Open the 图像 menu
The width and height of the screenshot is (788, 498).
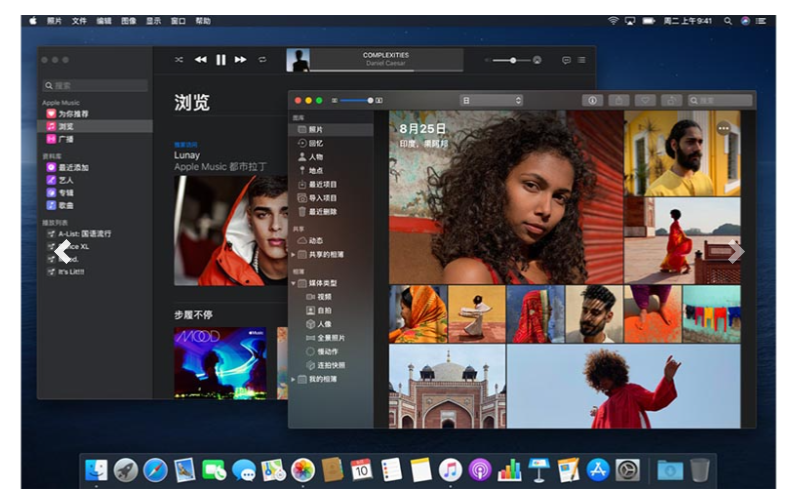(x=129, y=21)
